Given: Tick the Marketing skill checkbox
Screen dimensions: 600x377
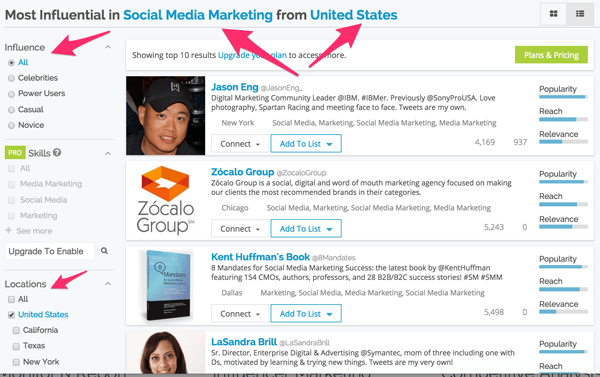Looking at the screenshot, I should tap(11, 216).
